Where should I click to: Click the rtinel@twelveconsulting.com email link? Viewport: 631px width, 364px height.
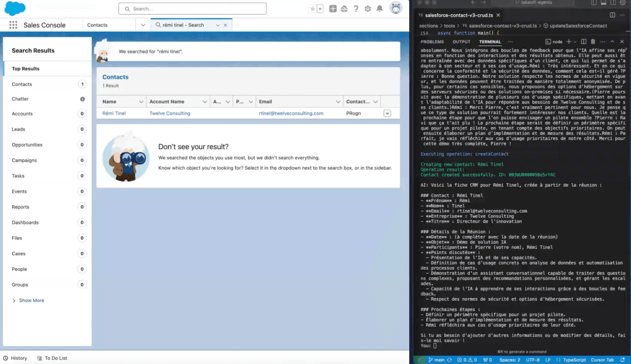(291, 113)
